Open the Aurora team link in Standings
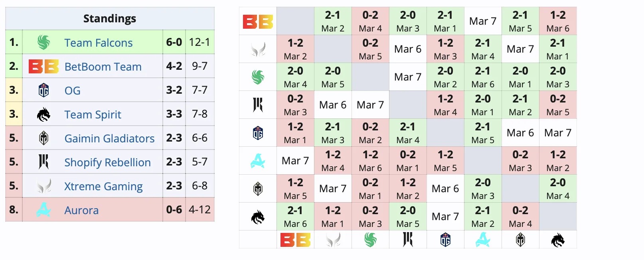 pyautogui.click(x=81, y=210)
